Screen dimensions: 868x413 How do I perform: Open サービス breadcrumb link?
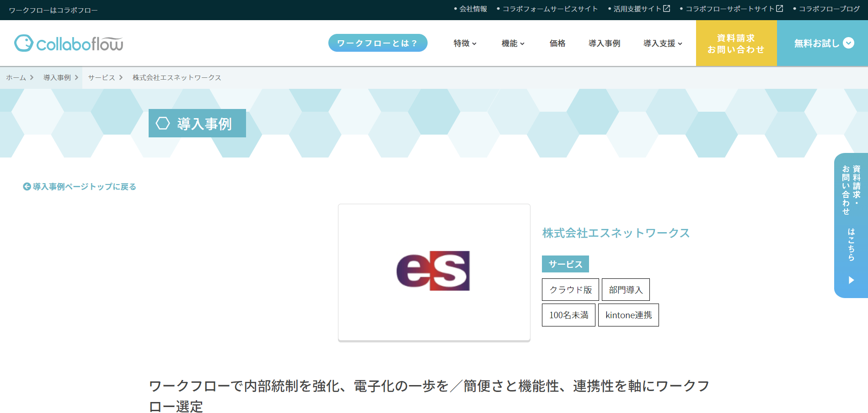pos(102,78)
